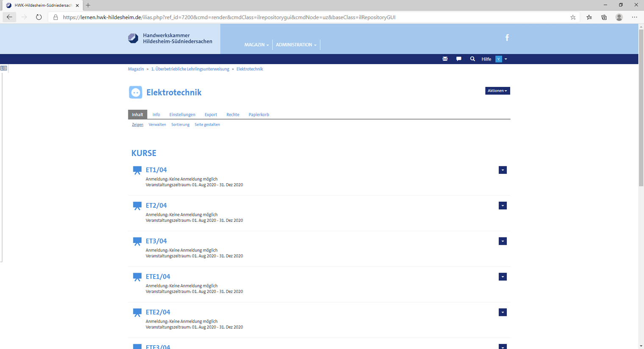The height and width of the screenshot is (349, 644).
Task: Click the ET3/04 course icon
Action: pos(137,242)
